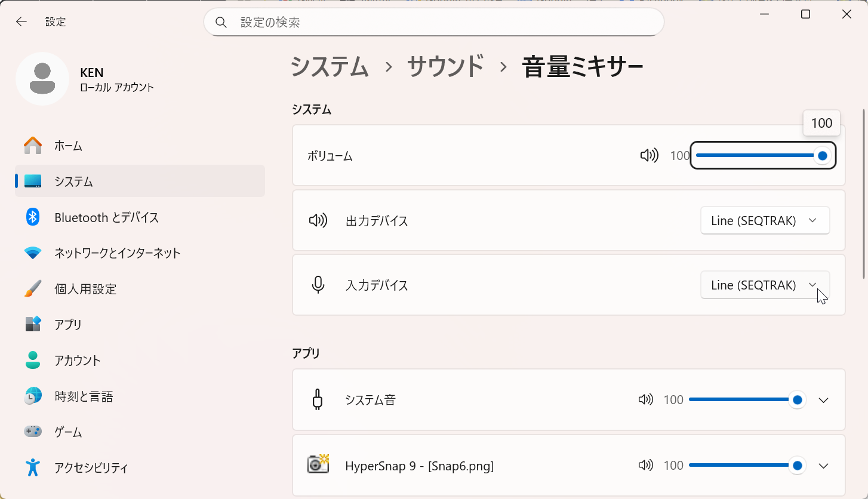Mute the システム音 speaker icon

tap(645, 400)
